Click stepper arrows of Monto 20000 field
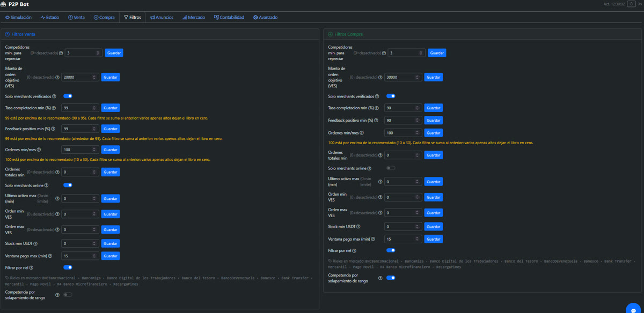 point(94,77)
